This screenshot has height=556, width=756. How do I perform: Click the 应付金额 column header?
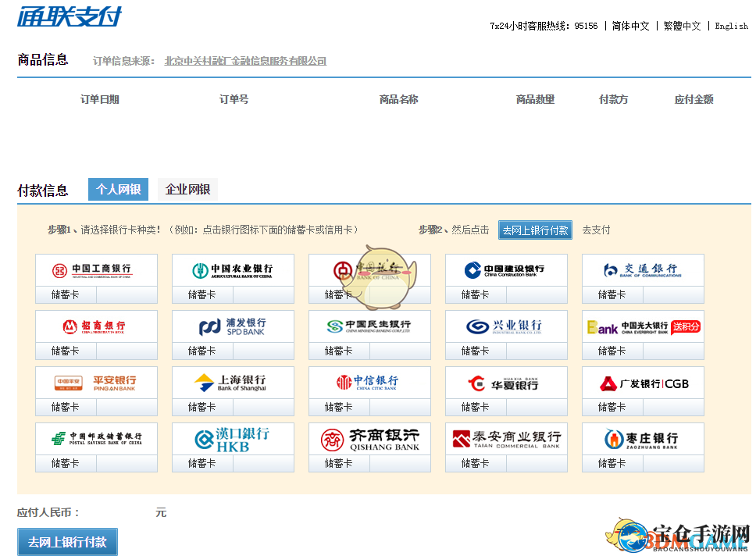(x=694, y=99)
